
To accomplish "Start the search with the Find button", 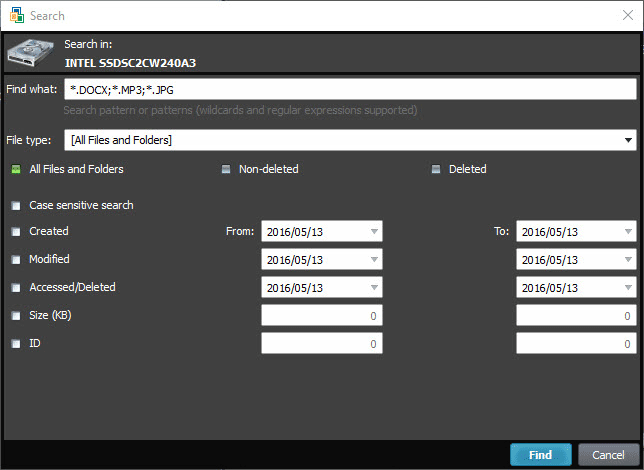I will [x=540, y=455].
